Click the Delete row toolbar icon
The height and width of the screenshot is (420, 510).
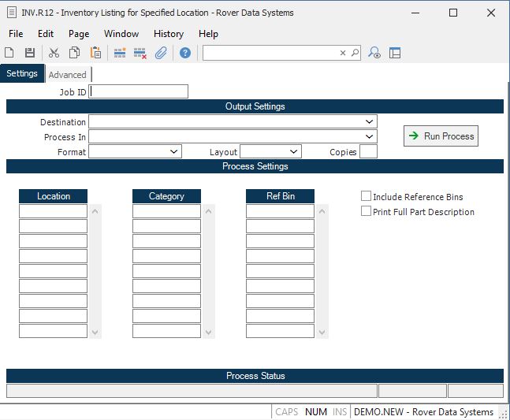[140, 53]
